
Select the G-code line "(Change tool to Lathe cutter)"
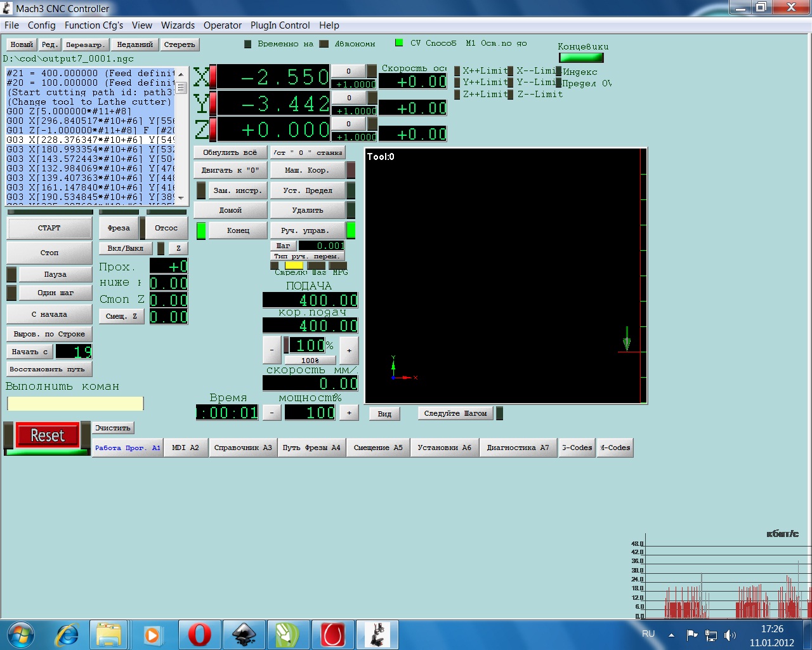tap(89, 102)
